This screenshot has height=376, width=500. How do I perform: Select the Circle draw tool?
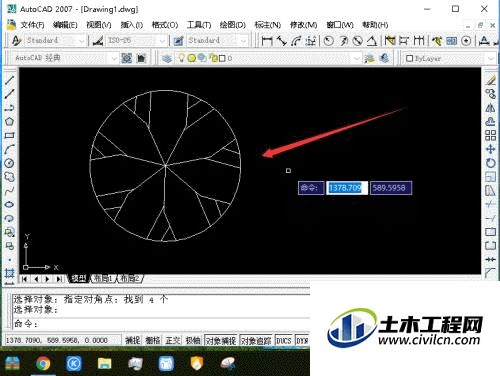coord(9,163)
